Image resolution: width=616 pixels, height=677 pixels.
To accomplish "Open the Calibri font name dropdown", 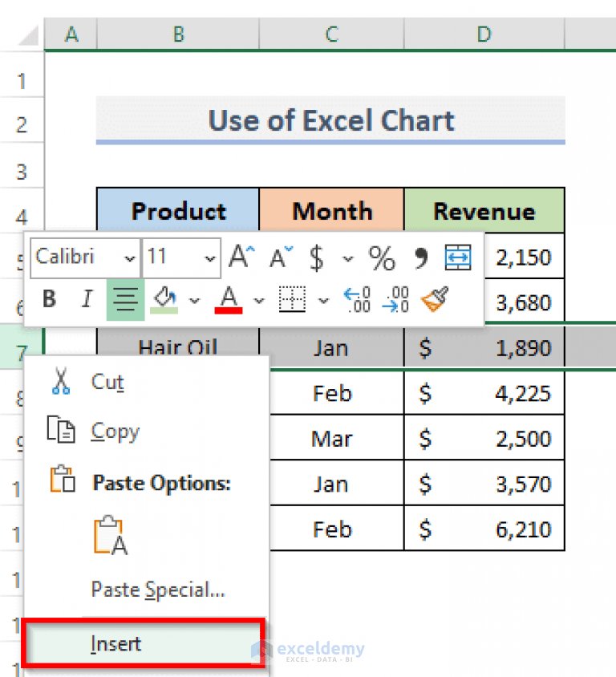I will 131,258.
